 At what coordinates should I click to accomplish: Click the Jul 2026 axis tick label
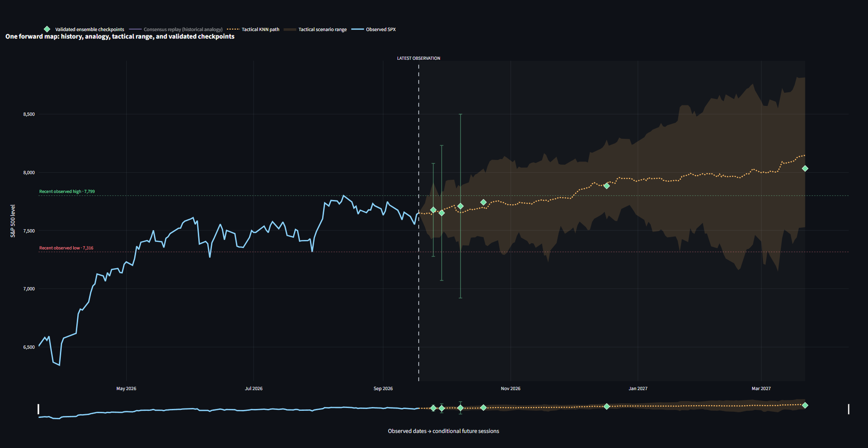tap(254, 389)
